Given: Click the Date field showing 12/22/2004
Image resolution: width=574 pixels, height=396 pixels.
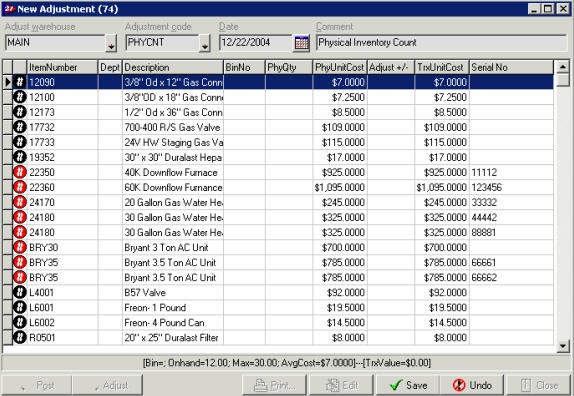Looking at the screenshot, I should (256, 43).
